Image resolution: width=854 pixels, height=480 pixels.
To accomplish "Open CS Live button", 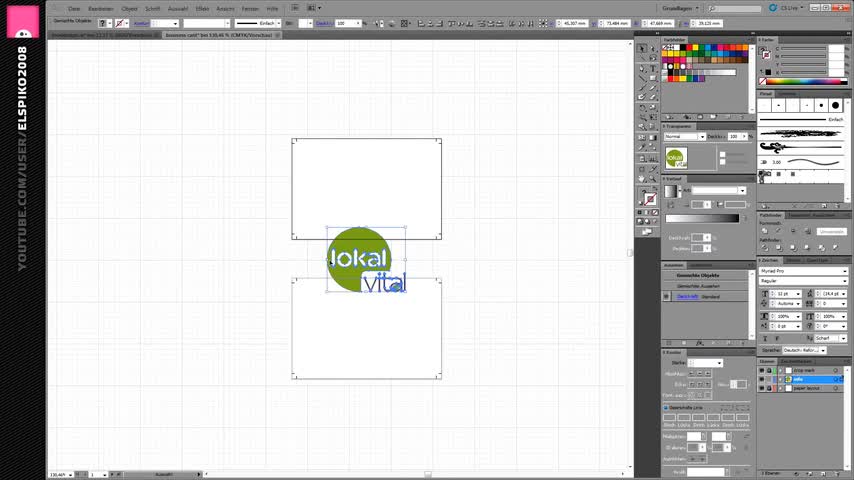I will coord(786,8).
